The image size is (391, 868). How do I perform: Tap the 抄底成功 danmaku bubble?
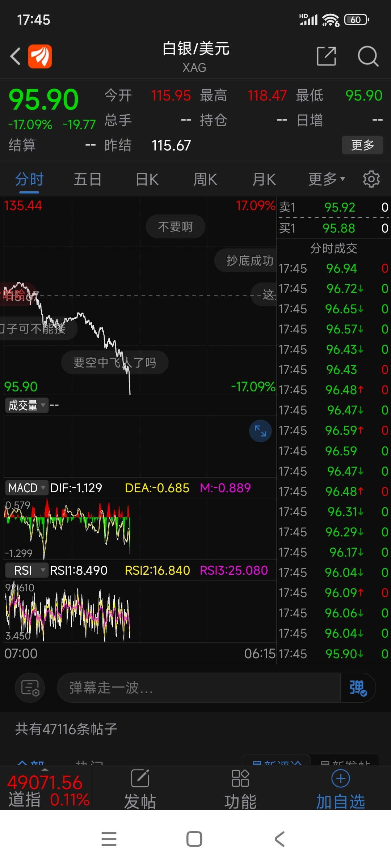pyautogui.click(x=246, y=260)
